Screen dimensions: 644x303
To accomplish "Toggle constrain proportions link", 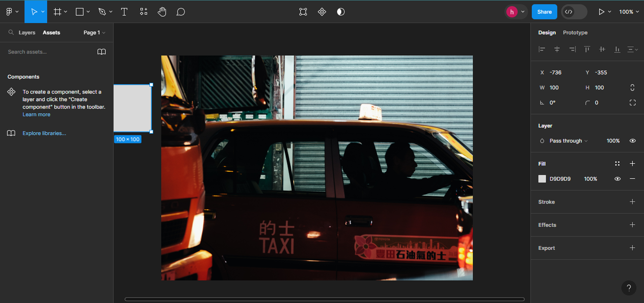I will pos(632,87).
